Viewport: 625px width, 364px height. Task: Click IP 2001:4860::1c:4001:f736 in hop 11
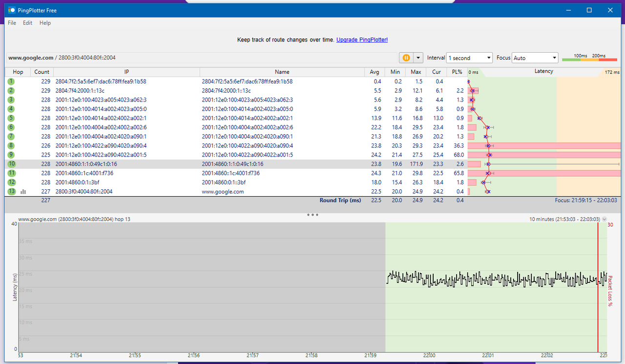[84, 173]
